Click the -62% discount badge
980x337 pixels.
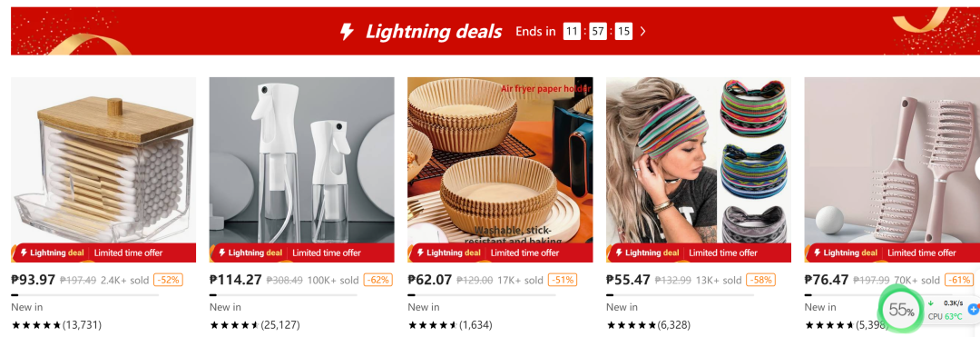point(378,280)
